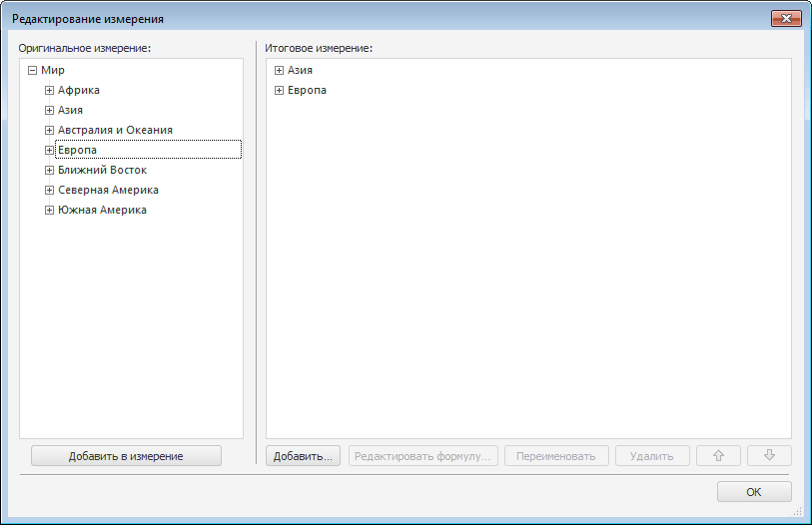The image size is (812, 525).
Task: Confirm with the ОК button
Action: point(754,492)
